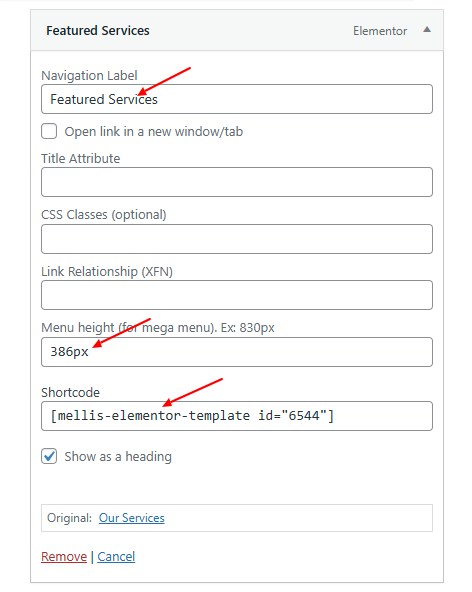Click the Shortcode field with mellis-elementor-template

(x=237, y=416)
